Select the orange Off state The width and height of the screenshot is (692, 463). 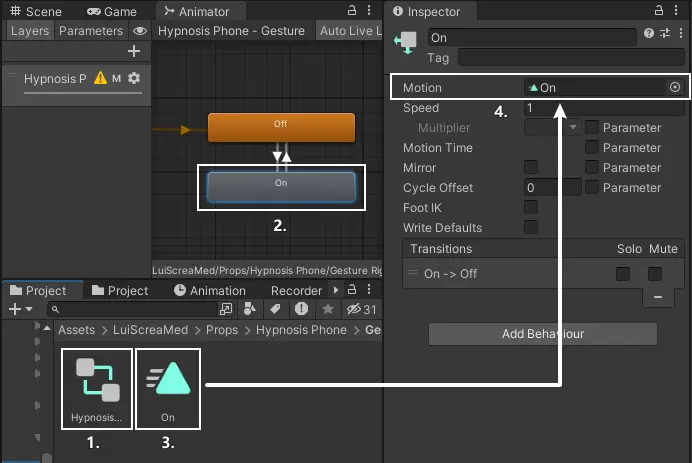point(281,127)
